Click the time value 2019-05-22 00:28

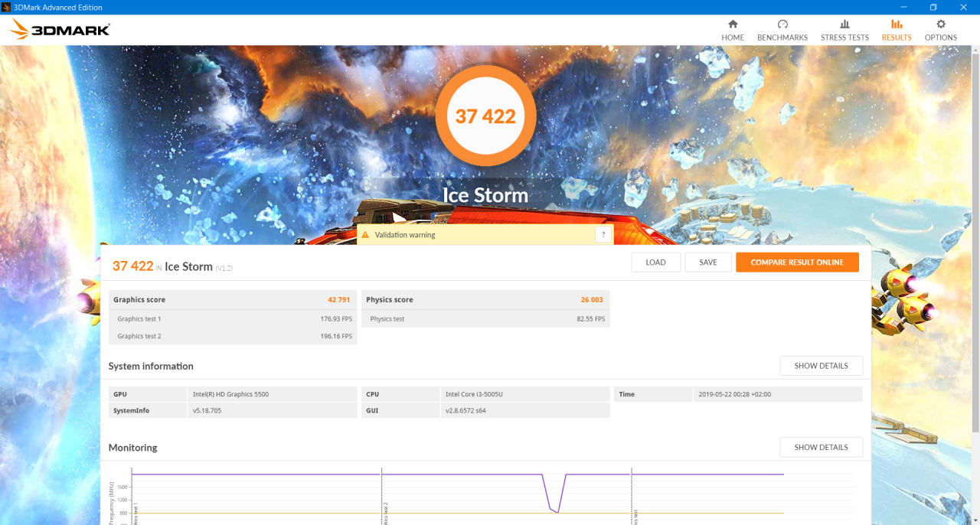[734, 394]
